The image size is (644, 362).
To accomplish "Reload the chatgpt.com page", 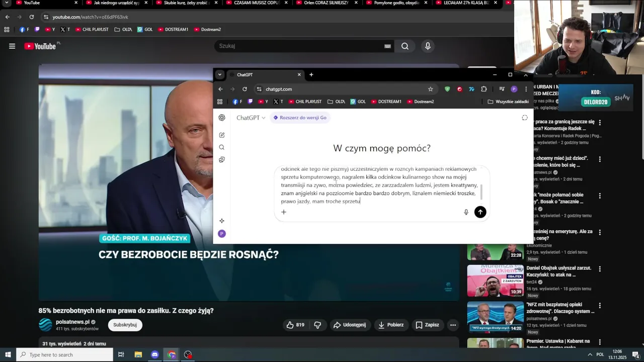I will [x=245, y=89].
